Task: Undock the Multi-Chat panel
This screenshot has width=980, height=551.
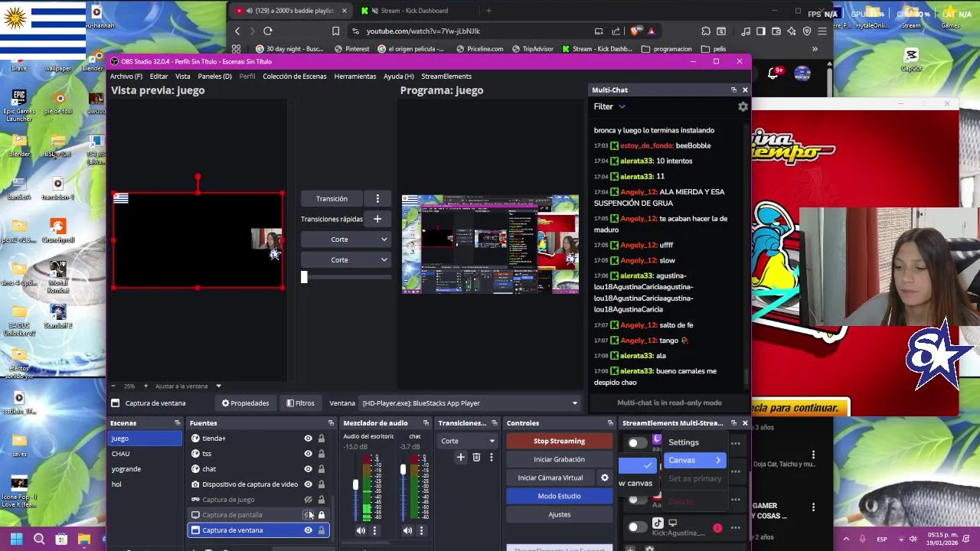Action: click(x=733, y=90)
